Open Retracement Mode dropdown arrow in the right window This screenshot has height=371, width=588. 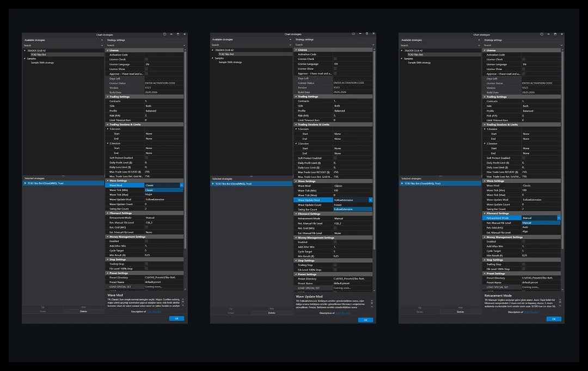559,218
